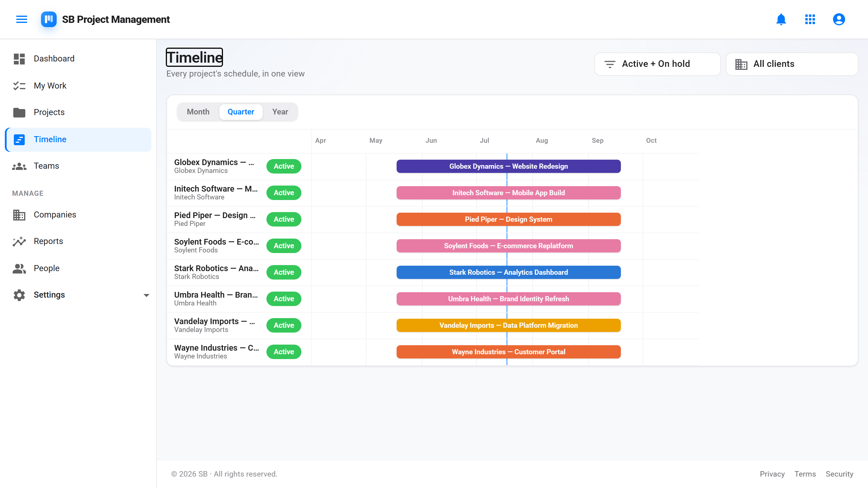The image size is (868, 488).
Task: Go to Dashboard in the sidebar
Action: click(x=78, y=59)
